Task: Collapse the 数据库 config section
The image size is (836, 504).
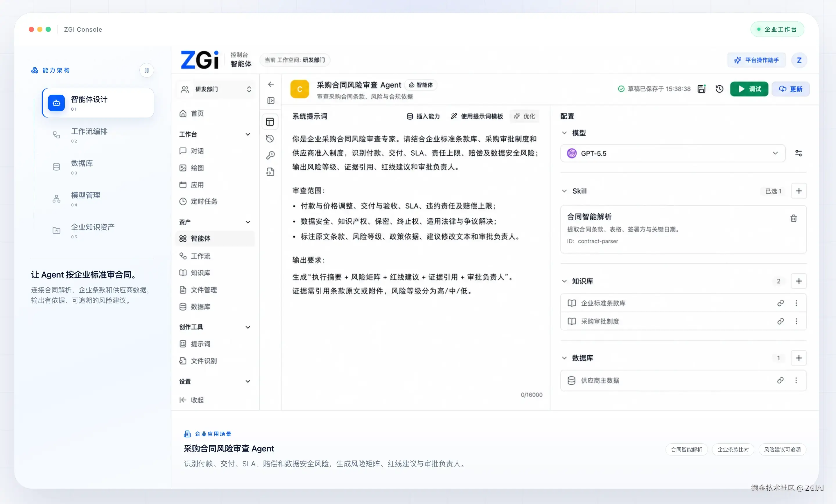Action: [564, 358]
